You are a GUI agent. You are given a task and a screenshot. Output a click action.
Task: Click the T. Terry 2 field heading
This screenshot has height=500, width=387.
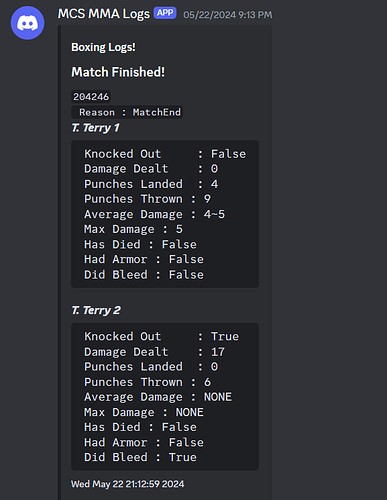click(x=96, y=310)
